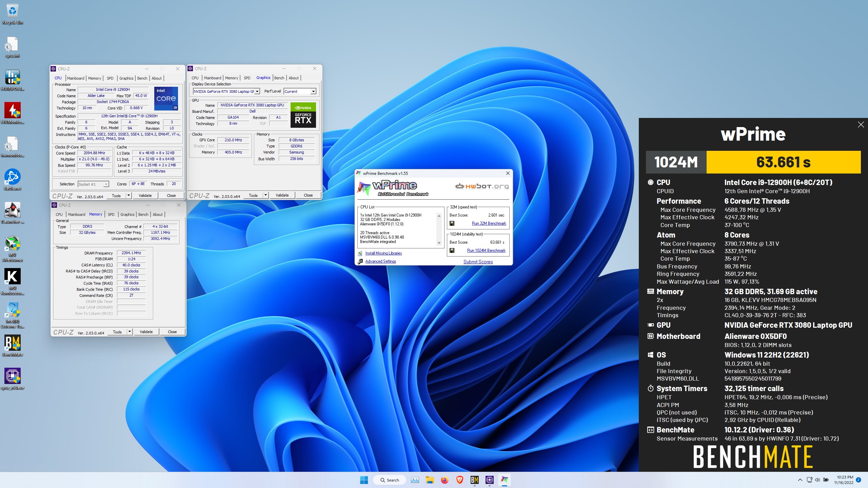Open the Tools dropdown arrow in the Graphics tab window
868x488 pixels.
(x=265, y=195)
